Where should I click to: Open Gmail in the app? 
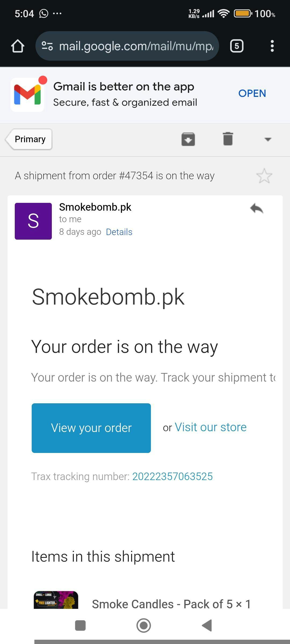252,93
